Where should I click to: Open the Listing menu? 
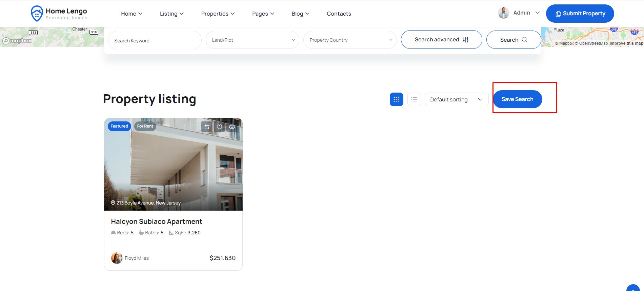(x=172, y=14)
